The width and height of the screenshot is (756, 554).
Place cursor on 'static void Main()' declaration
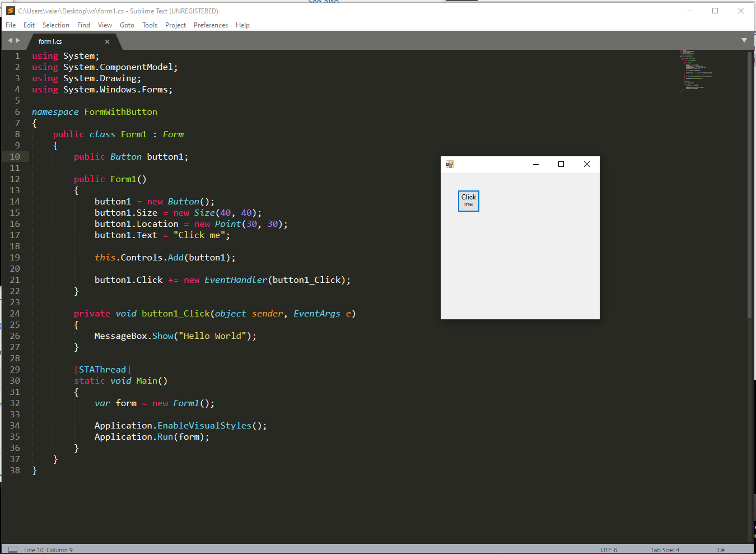click(121, 381)
